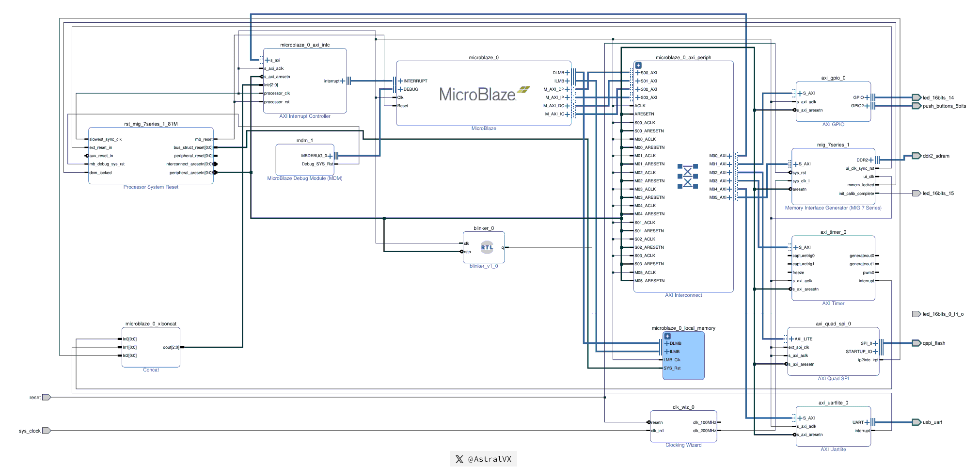Click the AXI Interrupt Controller label

click(x=304, y=116)
